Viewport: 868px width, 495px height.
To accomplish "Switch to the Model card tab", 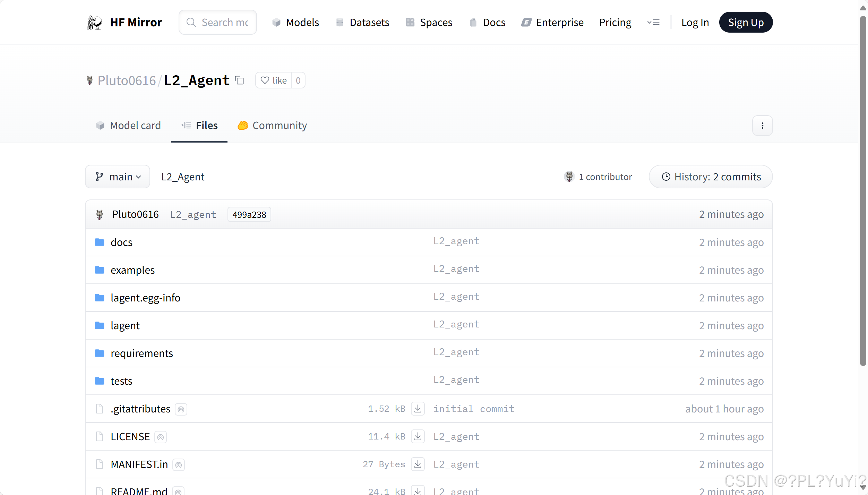I will pos(128,126).
